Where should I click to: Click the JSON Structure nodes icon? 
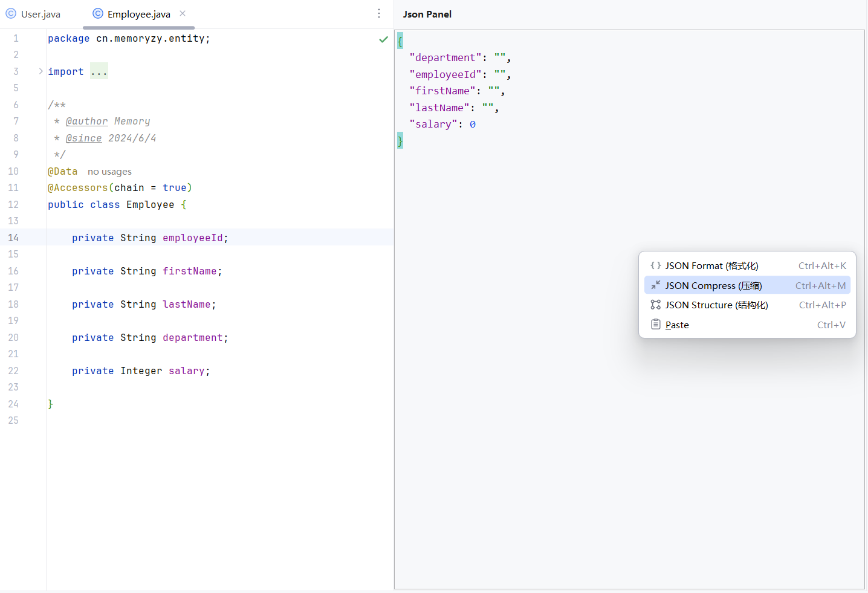[x=655, y=305]
